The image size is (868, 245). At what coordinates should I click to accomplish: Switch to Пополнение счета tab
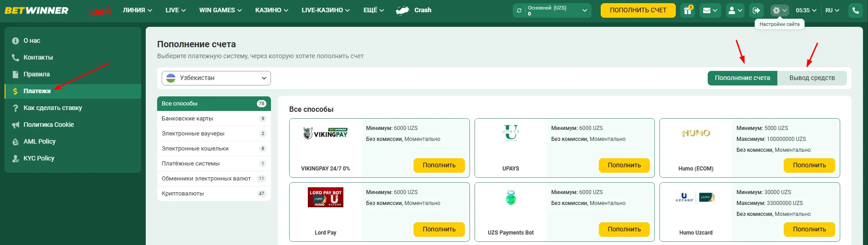pos(742,78)
